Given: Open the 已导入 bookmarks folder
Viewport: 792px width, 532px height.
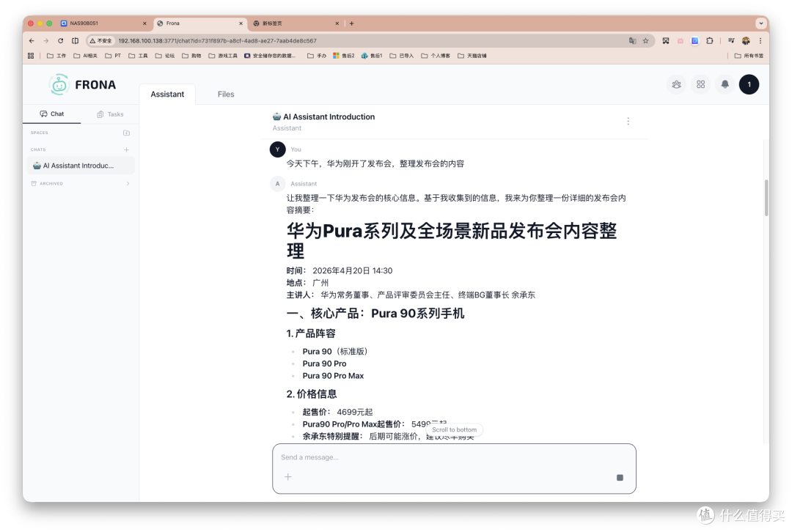Looking at the screenshot, I should coord(402,56).
